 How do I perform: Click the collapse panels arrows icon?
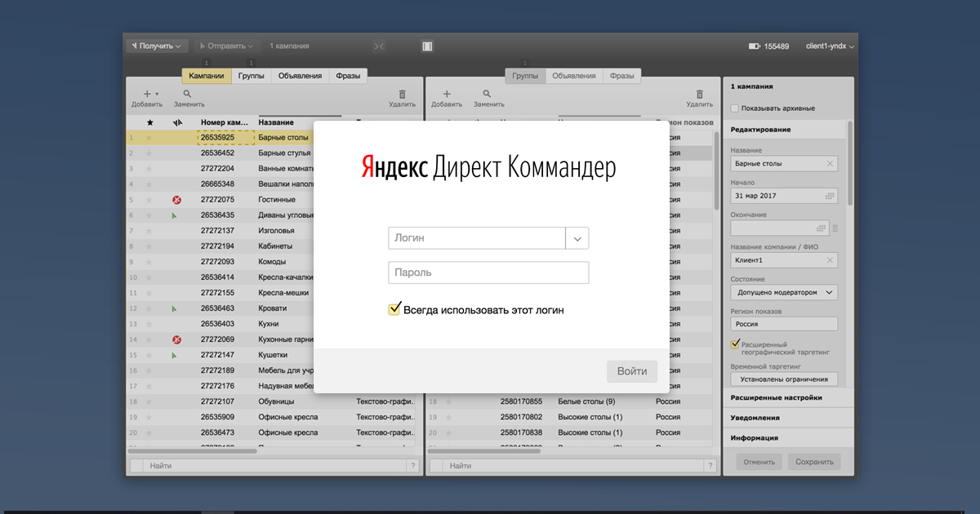[379, 47]
